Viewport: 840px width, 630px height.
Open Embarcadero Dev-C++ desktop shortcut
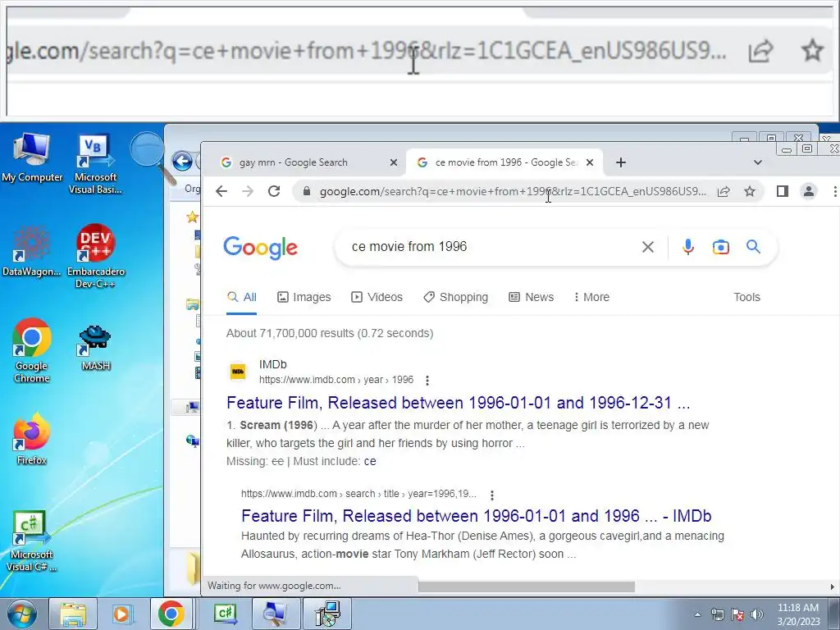(x=95, y=256)
